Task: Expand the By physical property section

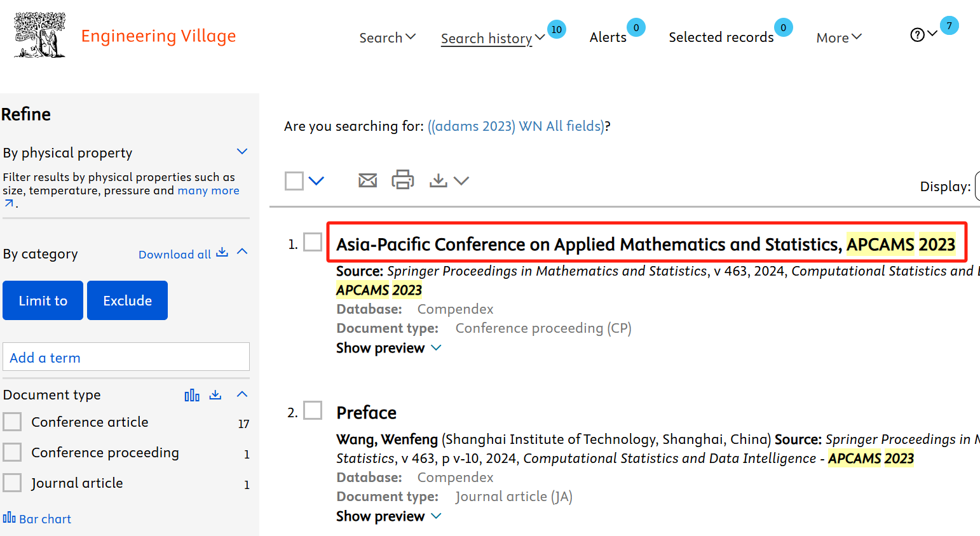Action: pyautogui.click(x=242, y=152)
